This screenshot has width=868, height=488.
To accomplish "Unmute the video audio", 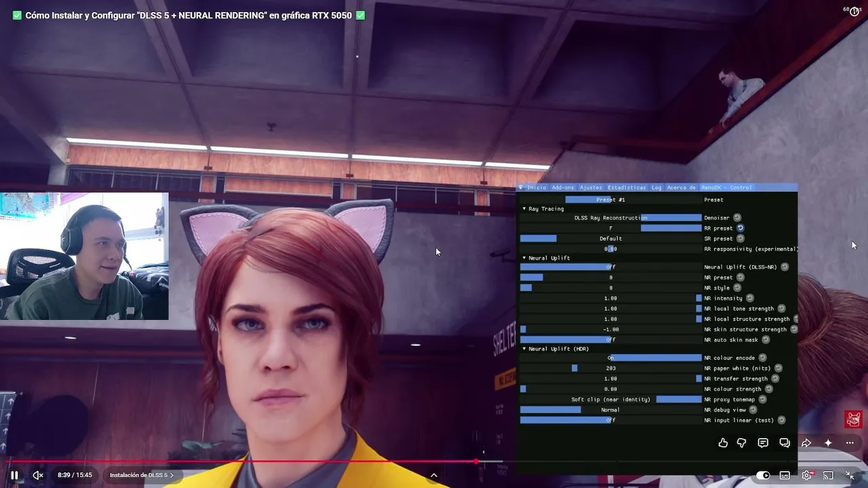I will click(x=38, y=475).
